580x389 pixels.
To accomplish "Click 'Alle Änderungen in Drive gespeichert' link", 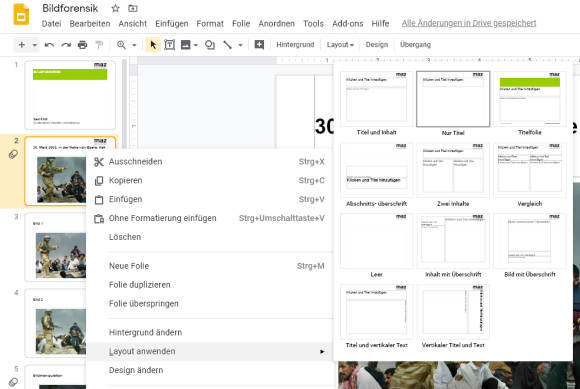I will click(469, 23).
